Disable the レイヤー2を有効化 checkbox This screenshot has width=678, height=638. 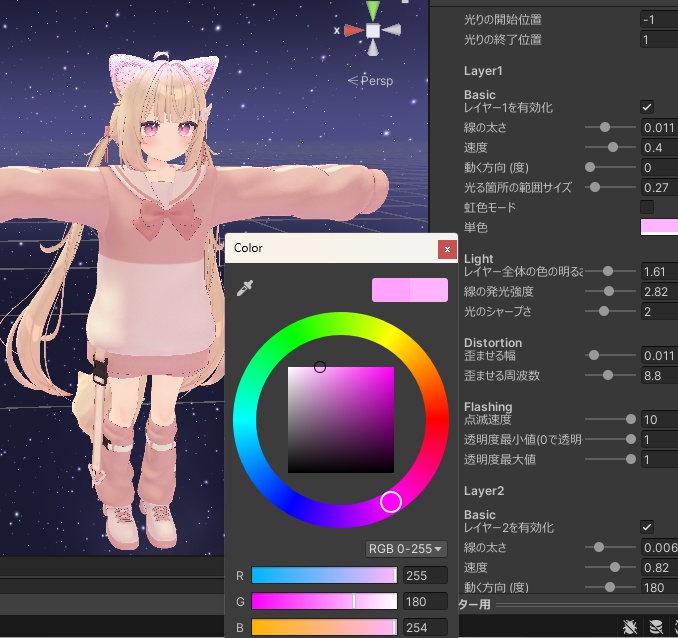pos(647,527)
